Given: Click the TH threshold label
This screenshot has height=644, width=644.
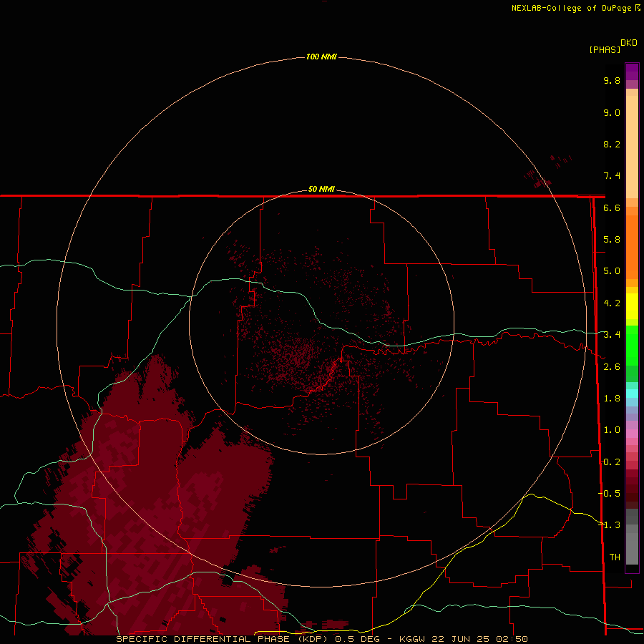Looking at the screenshot, I should [x=615, y=557].
